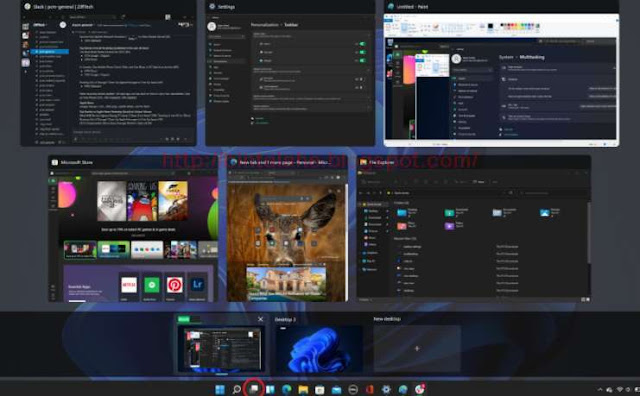Toggle the middle green switch in Settings

click(362, 52)
